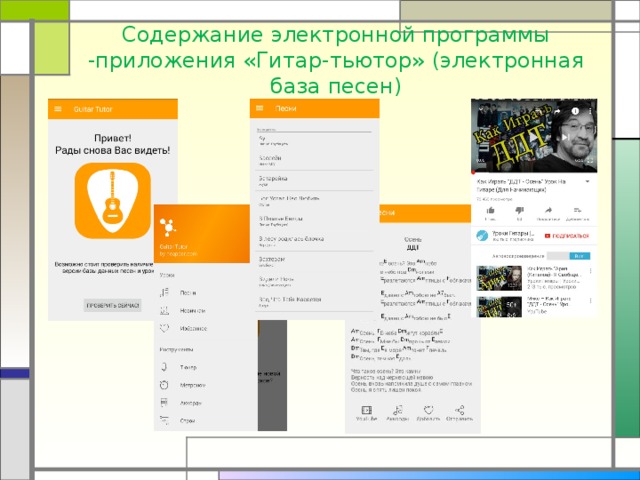Screen dimensions: 640x480
Task: Click the red video progress bar marker
Action: pyautogui.click(x=473, y=172)
